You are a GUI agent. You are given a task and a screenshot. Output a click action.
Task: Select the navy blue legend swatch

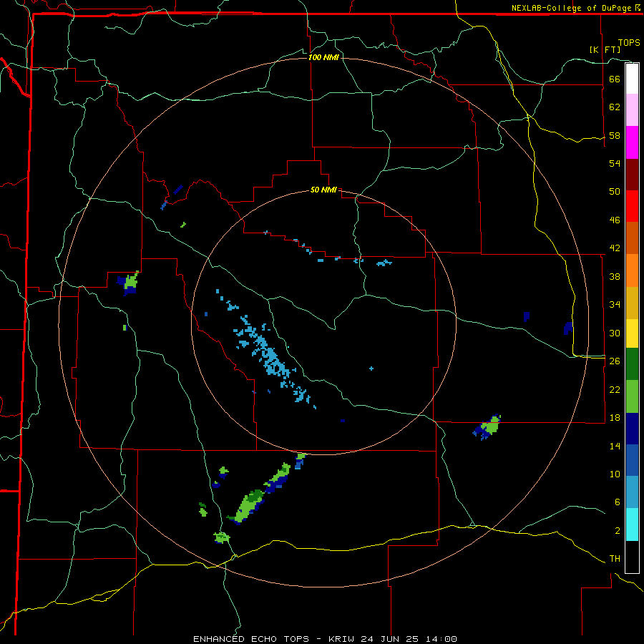pos(632,429)
